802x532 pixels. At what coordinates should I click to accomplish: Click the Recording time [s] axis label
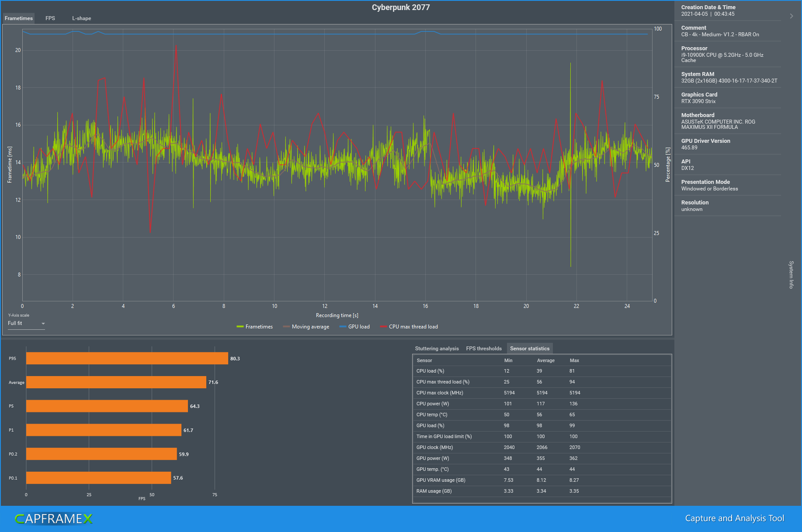pos(337,315)
